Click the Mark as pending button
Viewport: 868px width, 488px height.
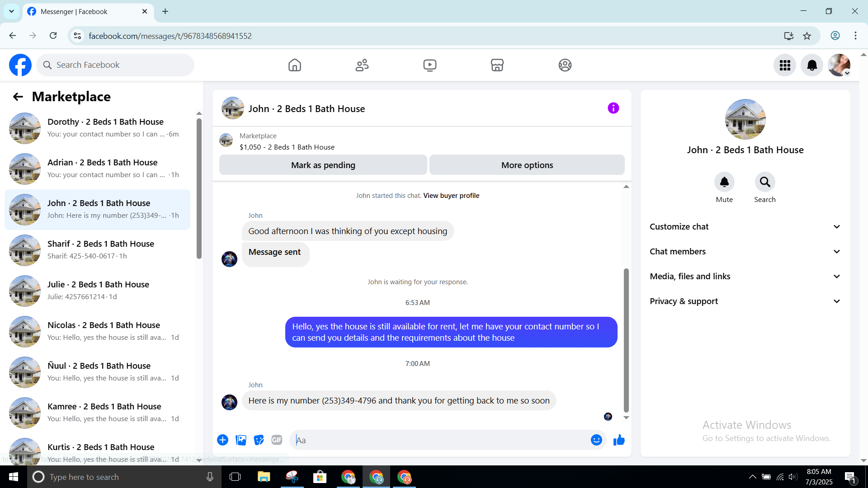(x=323, y=165)
